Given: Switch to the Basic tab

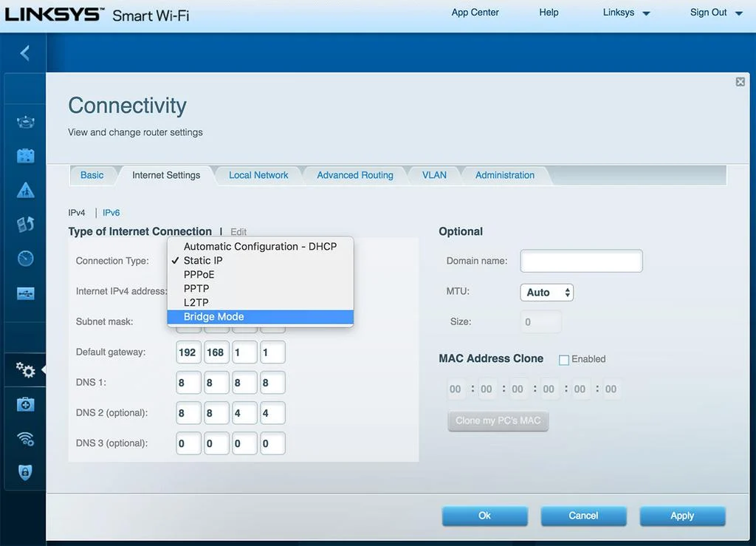Looking at the screenshot, I should click(x=92, y=175).
